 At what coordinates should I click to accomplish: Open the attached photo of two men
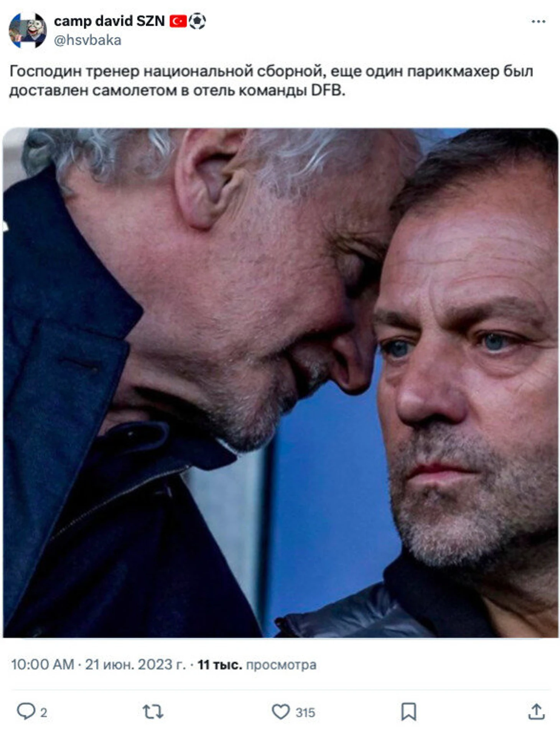pos(280,383)
